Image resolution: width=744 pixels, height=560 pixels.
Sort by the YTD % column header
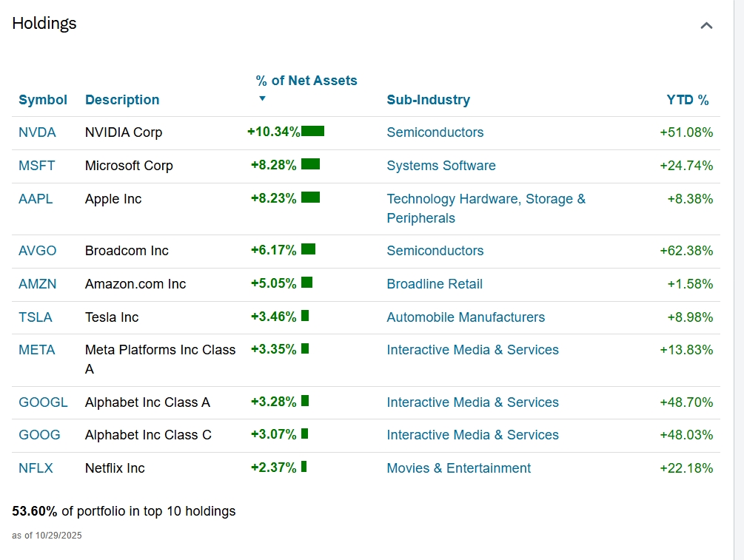tap(687, 100)
